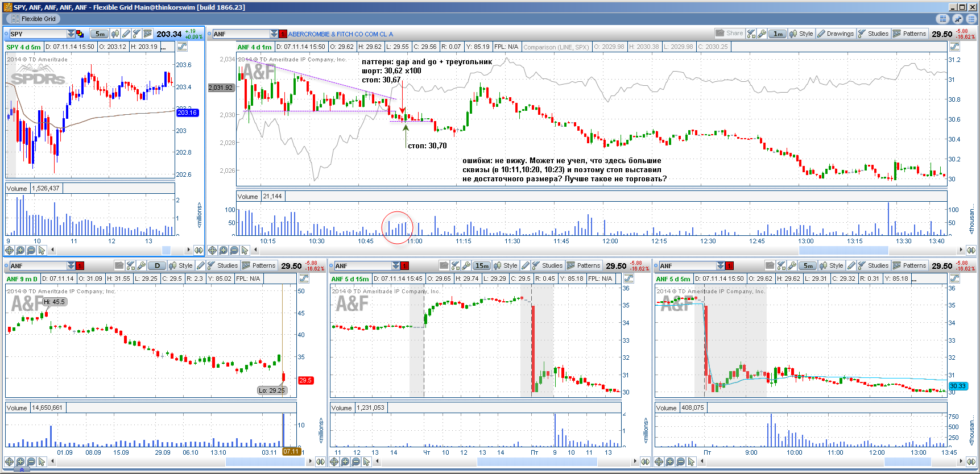Screen dimensions: 980x474
Task: Zoom in on the ANF 1m chart
Action: point(223,250)
